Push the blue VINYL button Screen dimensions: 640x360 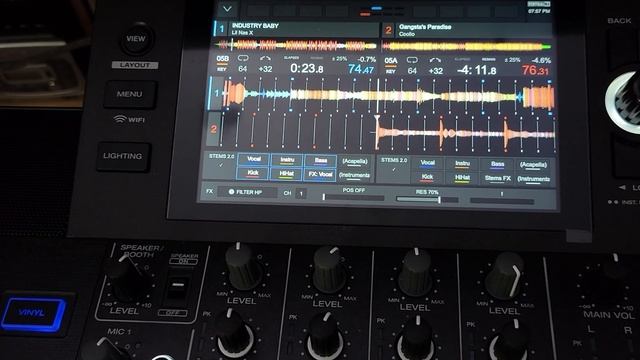click(x=33, y=313)
